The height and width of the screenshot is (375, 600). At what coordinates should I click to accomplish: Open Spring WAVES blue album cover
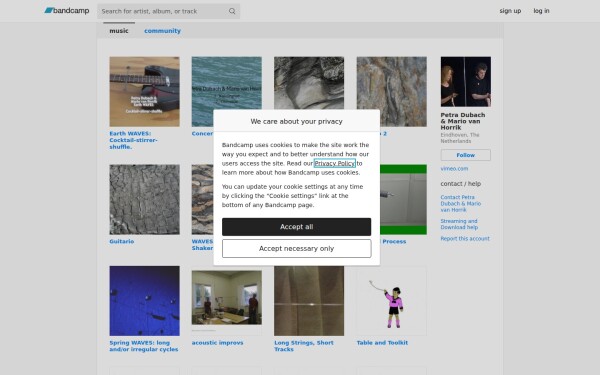(x=144, y=301)
